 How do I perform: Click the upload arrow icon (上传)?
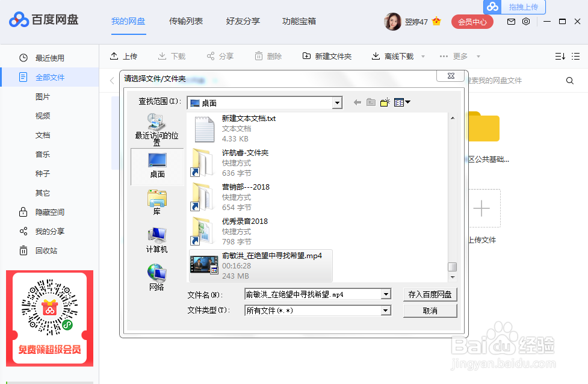[114, 56]
